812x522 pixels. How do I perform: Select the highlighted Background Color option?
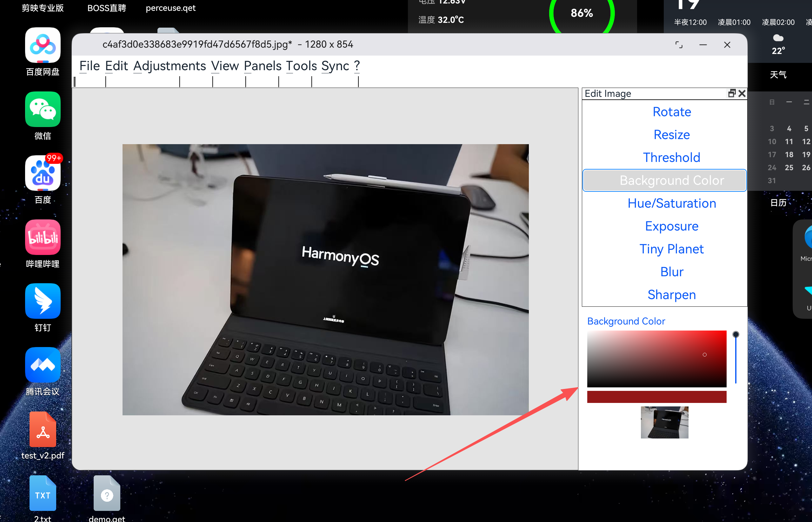pyautogui.click(x=665, y=180)
